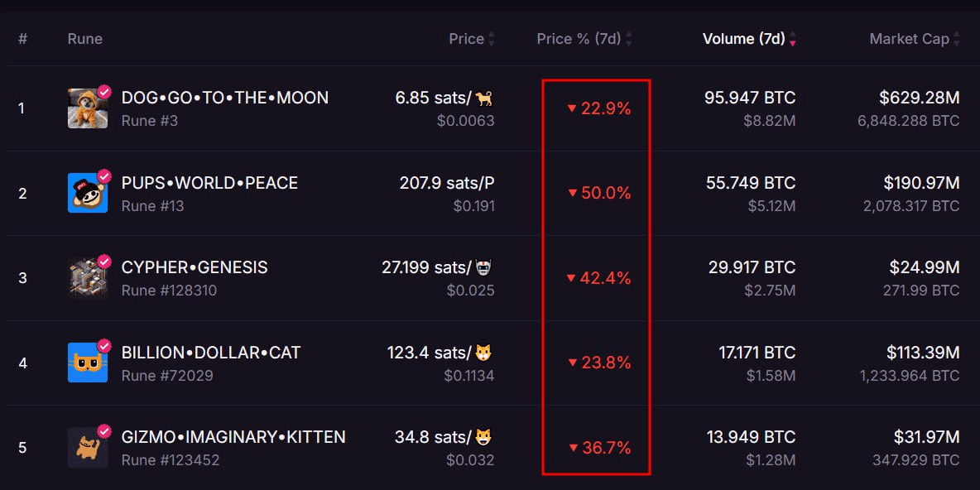Select the GIZMO•IMAGINARY•KITTEN row volume 13.949 BTC
Image resolution: width=980 pixels, height=490 pixels.
(752, 437)
